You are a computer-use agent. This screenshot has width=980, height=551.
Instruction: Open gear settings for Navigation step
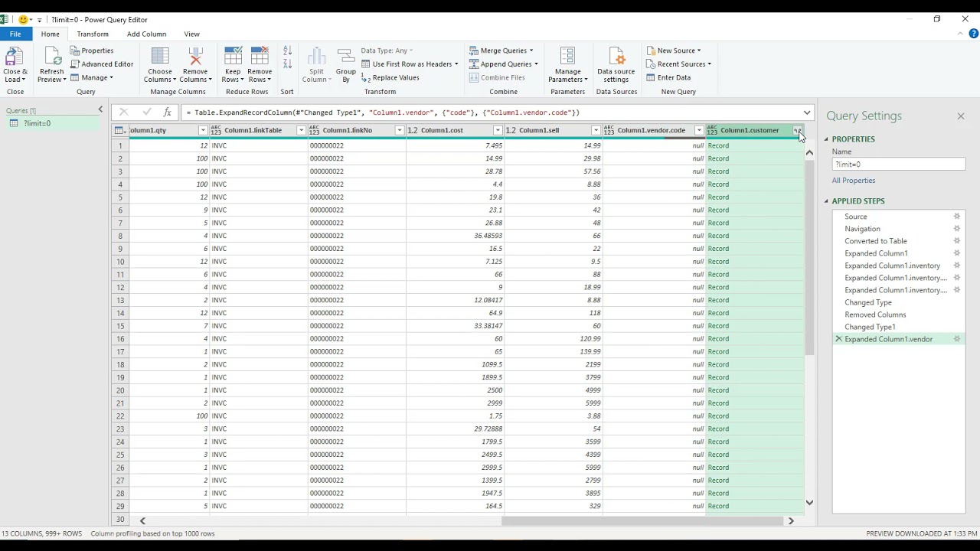pos(956,229)
